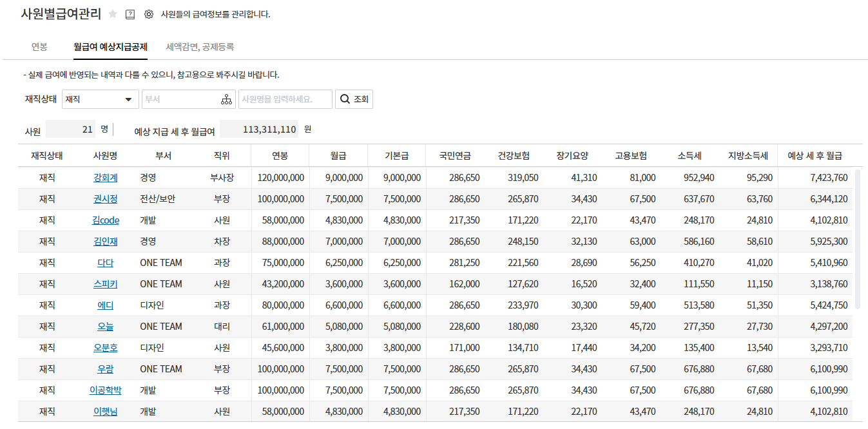868x429 pixels.
Task: Select the 월급여 예상지급공제 tab
Action: [110, 47]
